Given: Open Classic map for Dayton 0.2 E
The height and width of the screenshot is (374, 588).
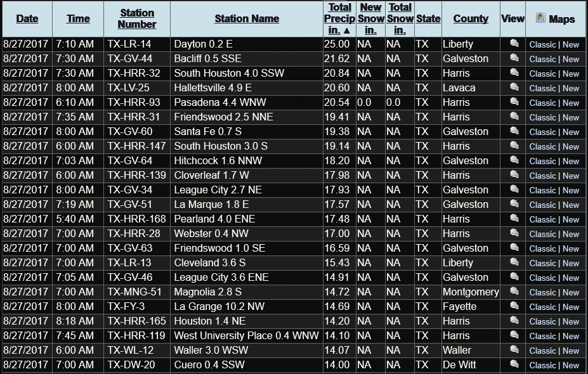Looking at the screenshot, I should tap(542, 44).
